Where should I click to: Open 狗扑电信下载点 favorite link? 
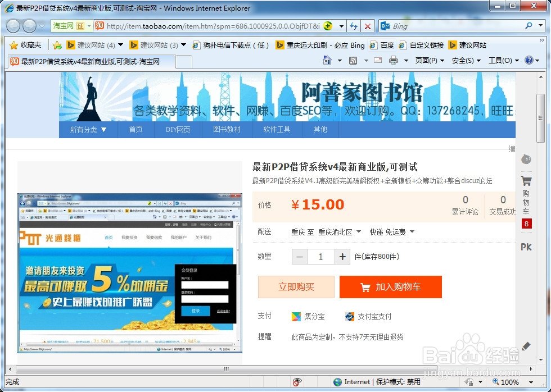click(x=231, y=45)
